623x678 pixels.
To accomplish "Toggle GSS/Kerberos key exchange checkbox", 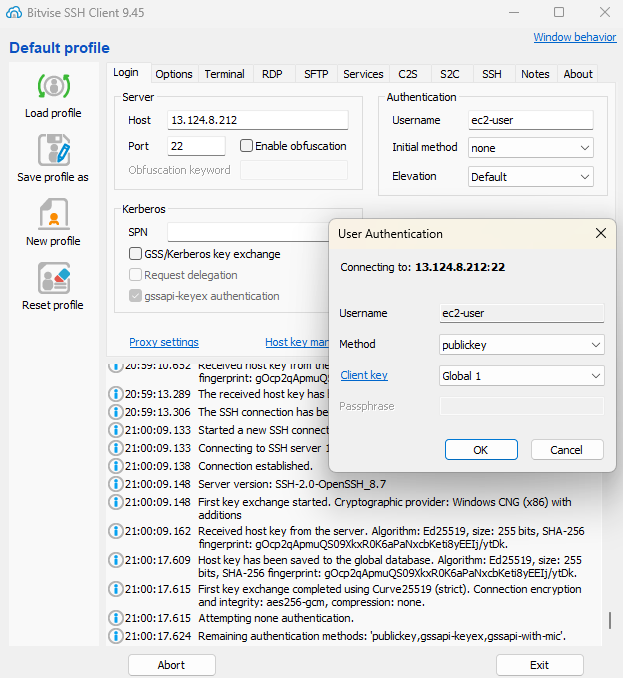I will (x=135, y=254).
